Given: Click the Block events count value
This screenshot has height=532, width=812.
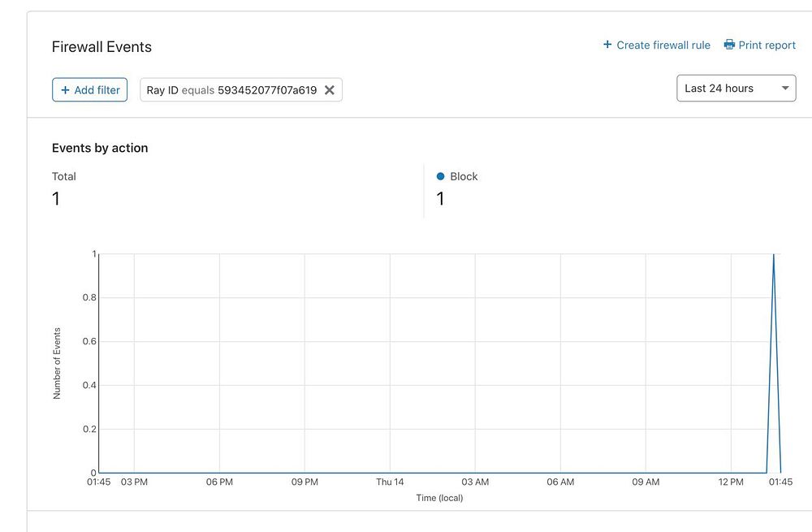Looking at the screenshot, I should (441, 199).
